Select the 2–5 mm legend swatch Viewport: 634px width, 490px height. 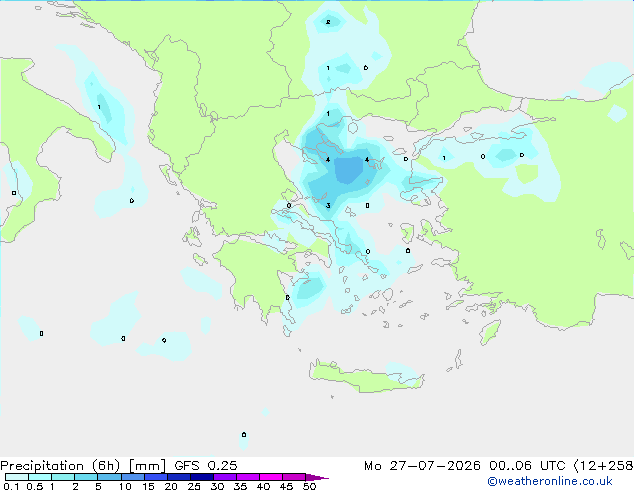click(x=86, y=477)
